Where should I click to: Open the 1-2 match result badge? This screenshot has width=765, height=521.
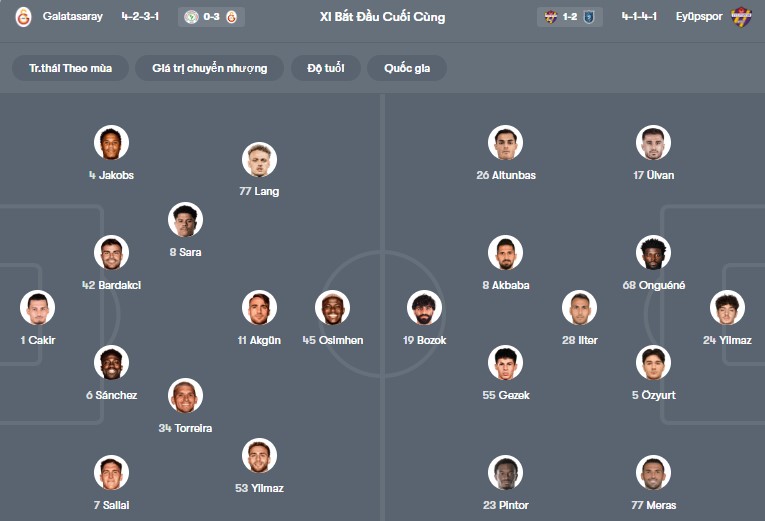(569, 17)
